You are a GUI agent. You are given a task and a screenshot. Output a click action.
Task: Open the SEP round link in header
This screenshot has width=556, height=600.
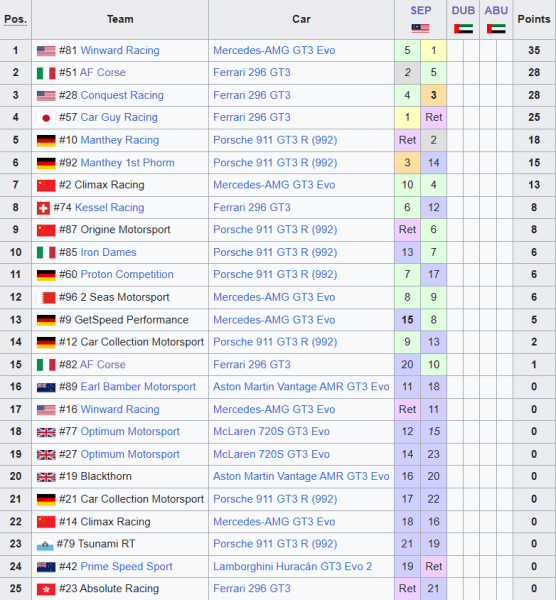[x=421, y=10]
